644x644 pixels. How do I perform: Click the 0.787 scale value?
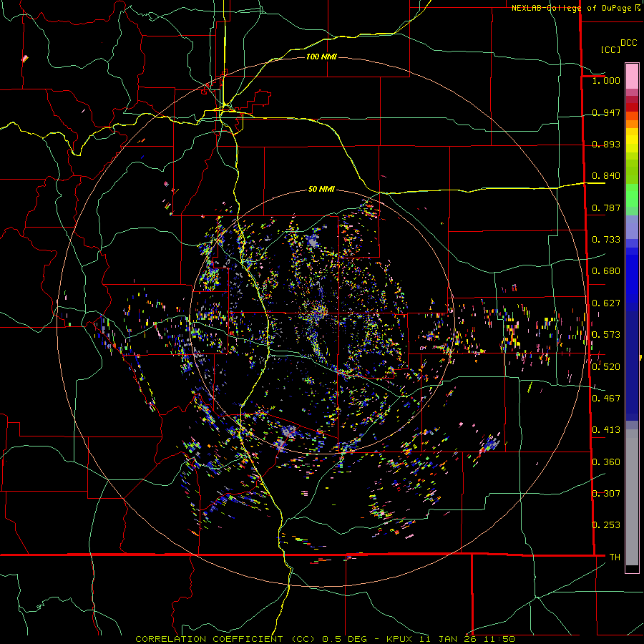click(606, 208)
